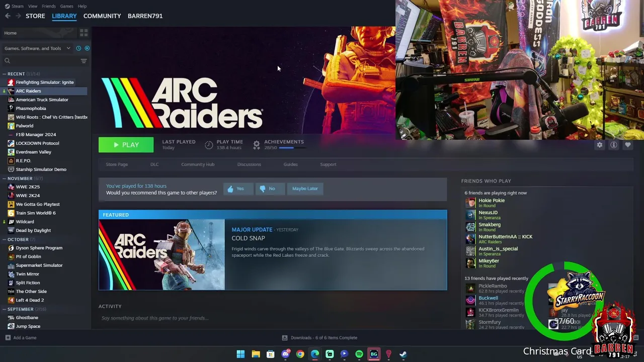Click the activity comment input field
The width and height of the screenshot is (644, 362).
point(272,318)
